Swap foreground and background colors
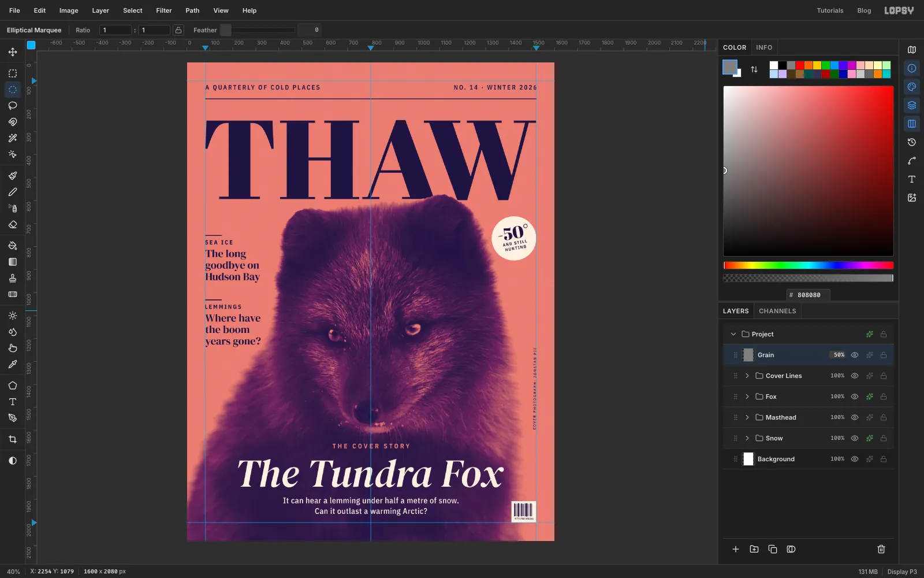The width and height of the screenshot is (924, 578). 754,69
